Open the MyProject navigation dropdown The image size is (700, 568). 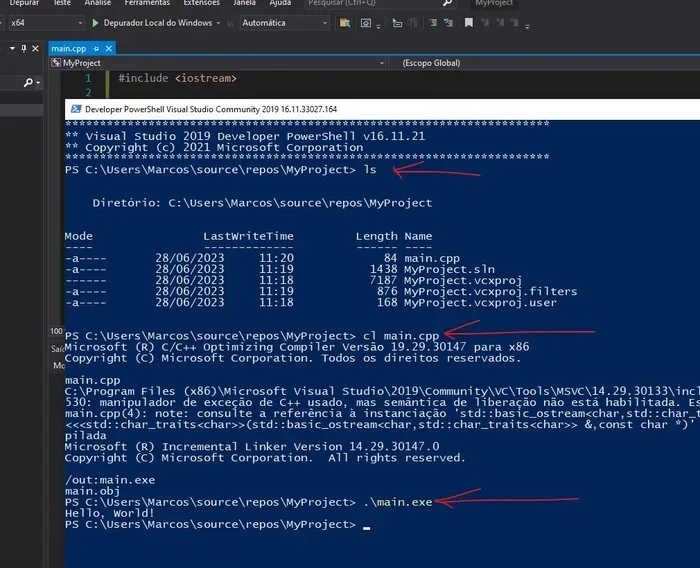pos(217,63)
